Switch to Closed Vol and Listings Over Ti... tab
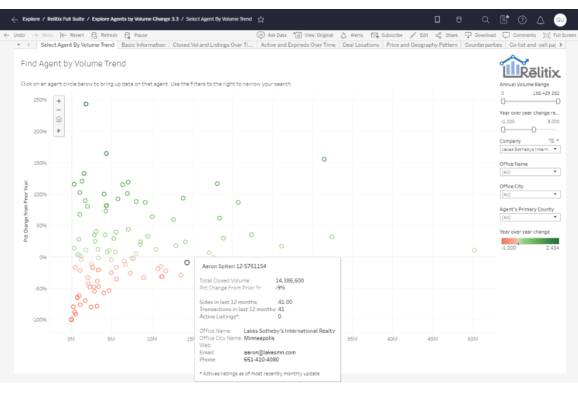This screenshot has height=403, width=578. click(212, 45)
